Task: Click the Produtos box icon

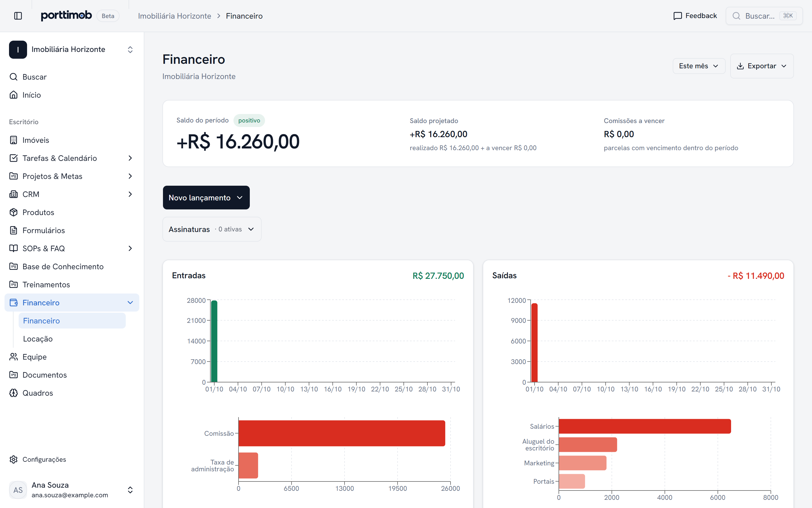Action: pos(14,212)
